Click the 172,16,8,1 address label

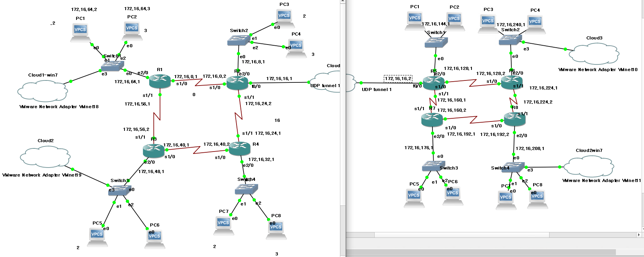253,62
